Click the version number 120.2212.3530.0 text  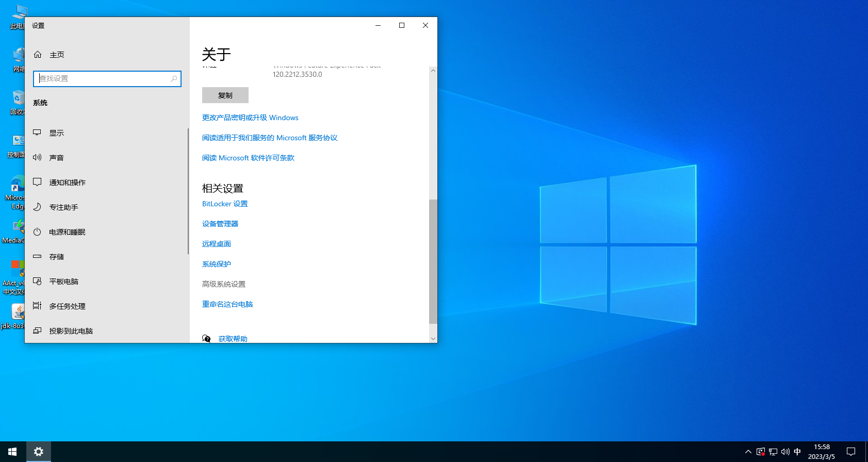[298, 74]
